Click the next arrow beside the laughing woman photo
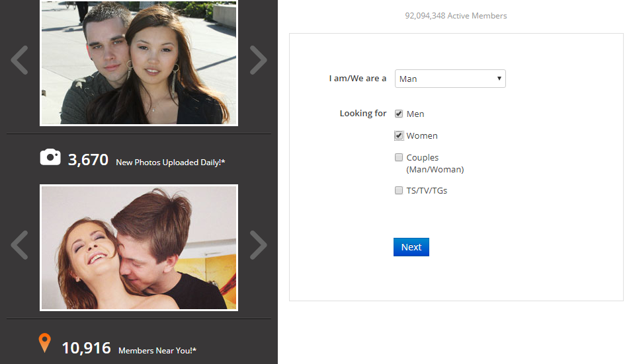This screenshot has height=364, width=631. 258,244
